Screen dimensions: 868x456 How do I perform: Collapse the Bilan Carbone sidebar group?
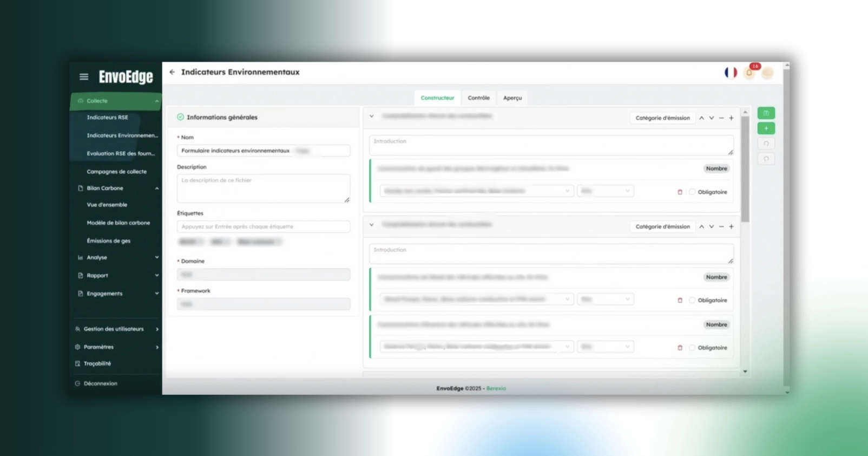157,188
